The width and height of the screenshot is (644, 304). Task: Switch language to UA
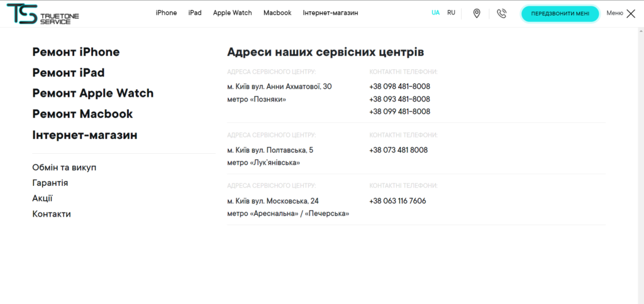436,13
